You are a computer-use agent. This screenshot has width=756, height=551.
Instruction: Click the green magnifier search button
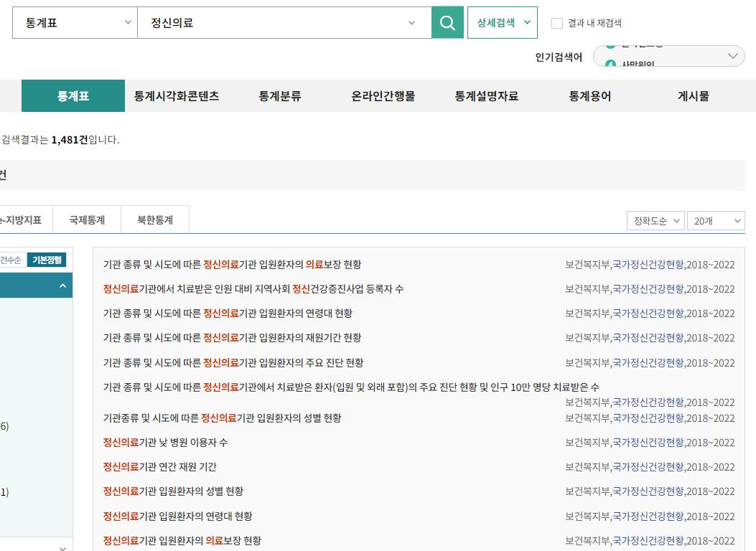pyautogui.click(x=447, y=23)
